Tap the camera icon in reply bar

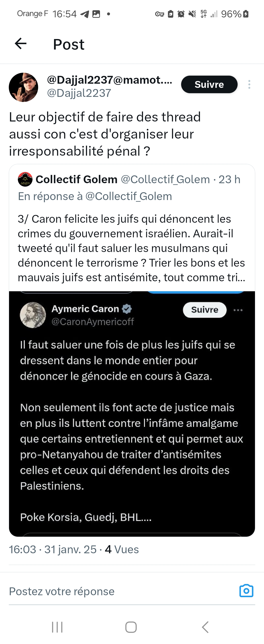[246, 591]
